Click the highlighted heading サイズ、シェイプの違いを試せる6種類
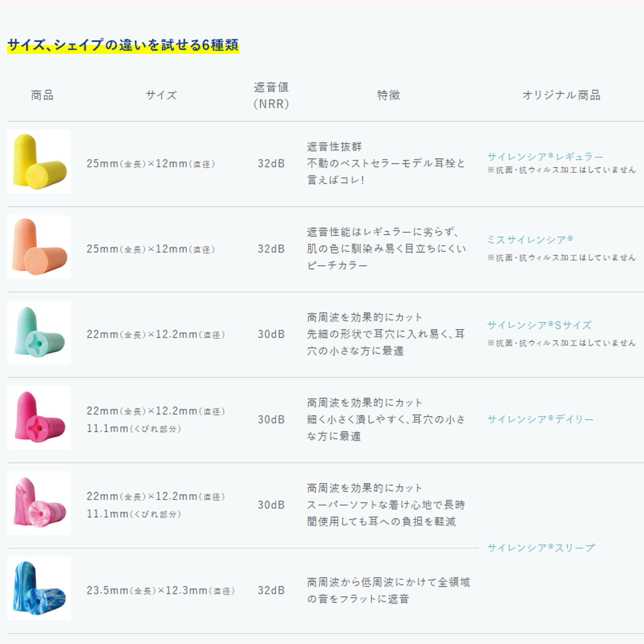This screenshot has height=644, width=644. [x=123, y=45]
